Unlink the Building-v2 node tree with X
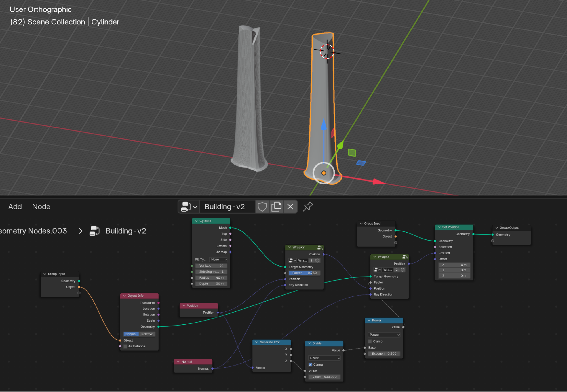 pos(290,207)
